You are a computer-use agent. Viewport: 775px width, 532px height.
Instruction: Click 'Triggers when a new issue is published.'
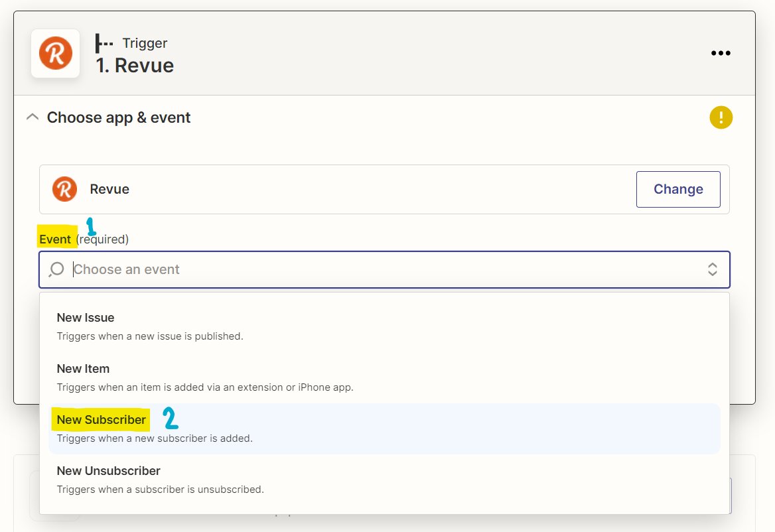150,336
